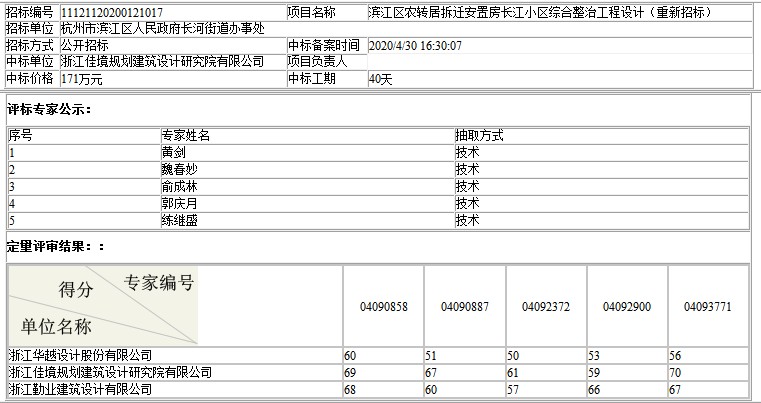
Task: Click 浙江勤业's score 66
Action: click(594, 390)
